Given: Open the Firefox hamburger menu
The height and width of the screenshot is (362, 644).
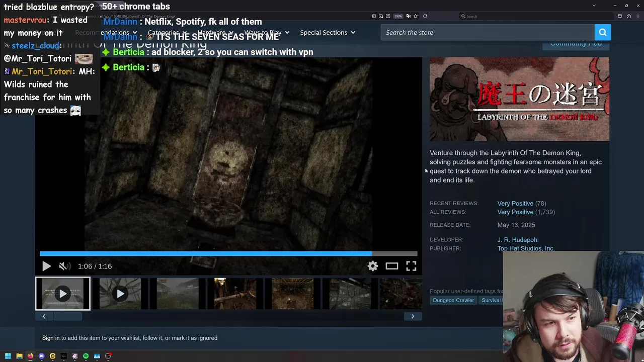Looking at the screenshot, I should 638,16.
